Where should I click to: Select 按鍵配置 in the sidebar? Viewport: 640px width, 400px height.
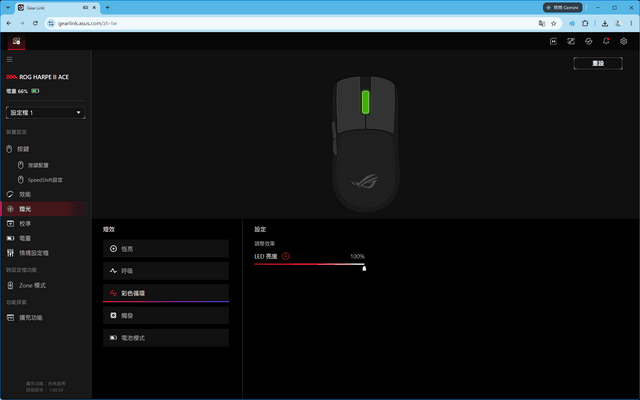pyautogui.click(x=38, y=165)
